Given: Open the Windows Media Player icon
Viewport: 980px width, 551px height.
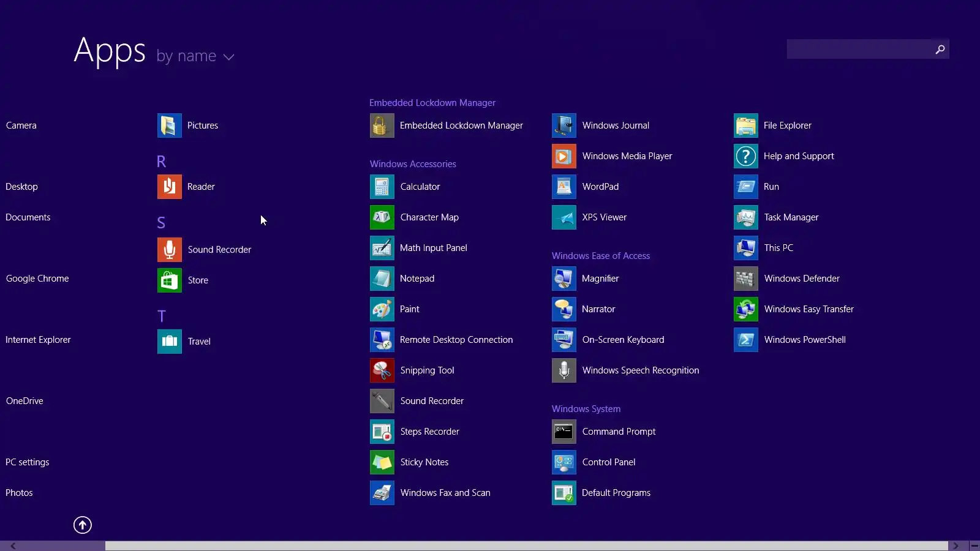Looking at the screenshot, I should pyautogui.click(x=564, y=156).
